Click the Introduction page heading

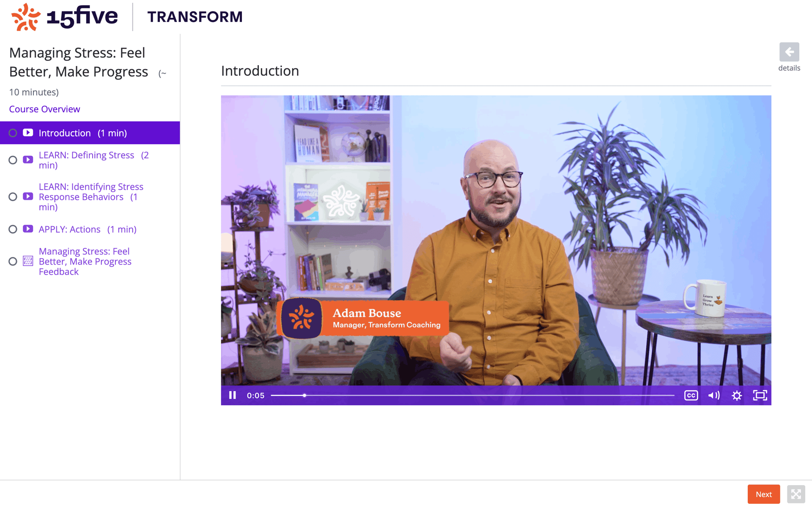click(x=260, y=71)
